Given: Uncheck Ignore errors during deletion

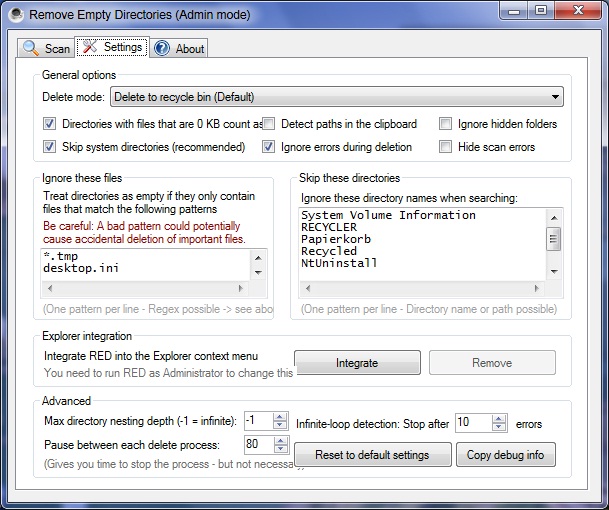Looking at the screenshot, I should tap(269, 147).
